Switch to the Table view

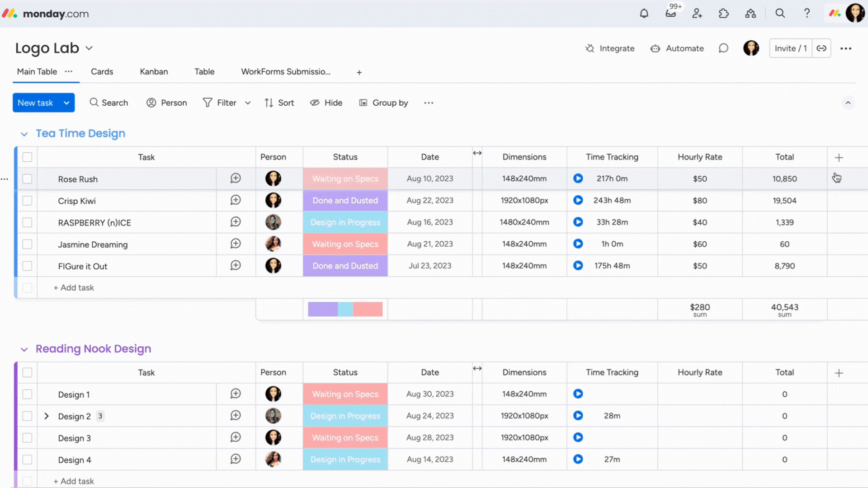[x=204, y=72]
